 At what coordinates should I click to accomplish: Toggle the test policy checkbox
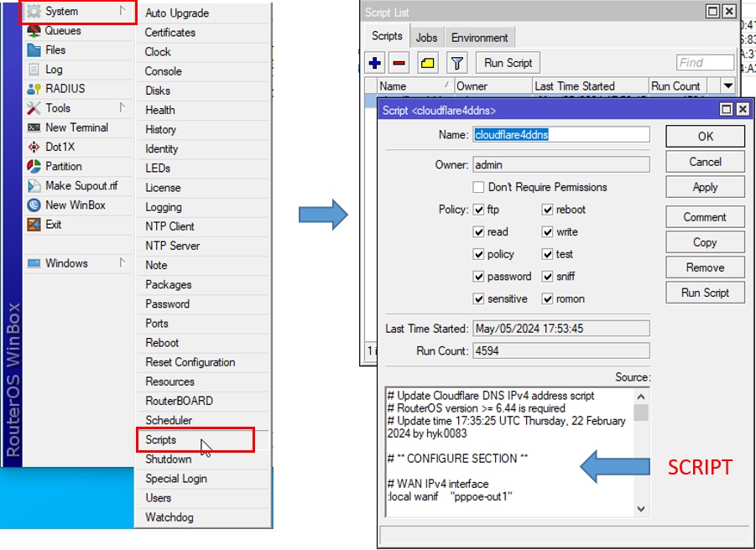(547, 254)
